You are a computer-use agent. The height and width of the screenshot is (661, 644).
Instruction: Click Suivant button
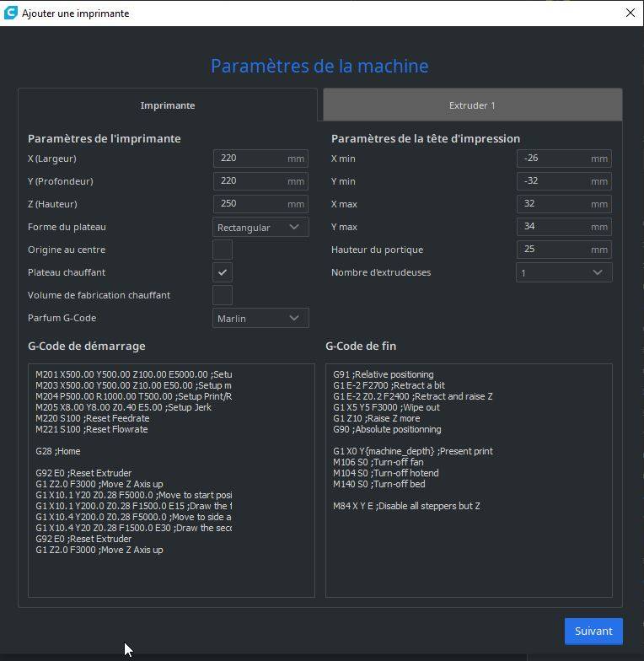point(593,631)
